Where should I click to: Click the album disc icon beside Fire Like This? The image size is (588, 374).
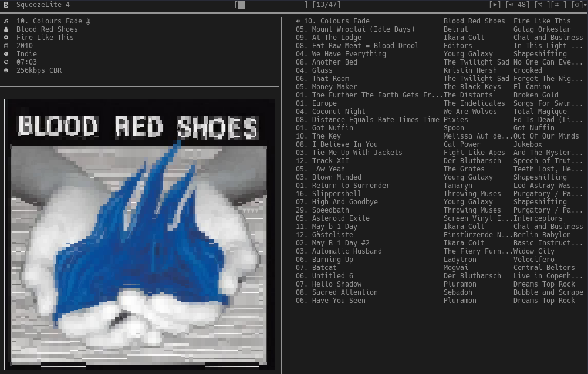pos(6,38)
